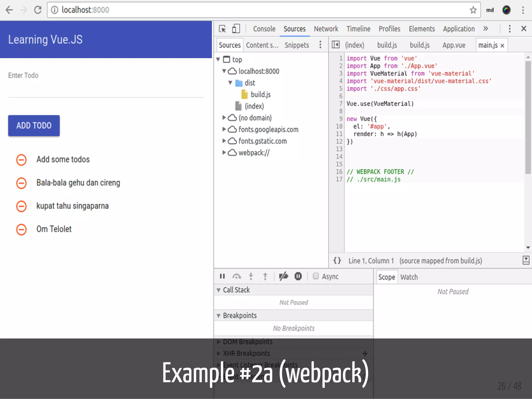
Task: Collapse the Call Stack section
Action: coord(218,290)
